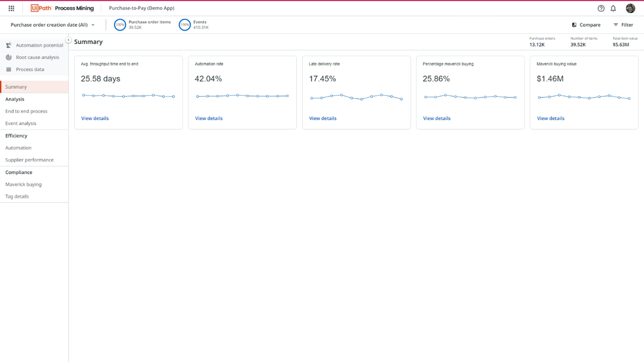Open the app launcher grid icon
Viewport: 644px width, 362px height.
11,8
